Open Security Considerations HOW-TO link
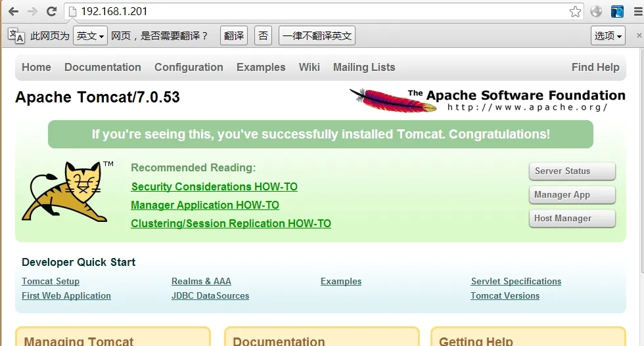The height and width of the screenshot is (346, 644). pos(214,186)
